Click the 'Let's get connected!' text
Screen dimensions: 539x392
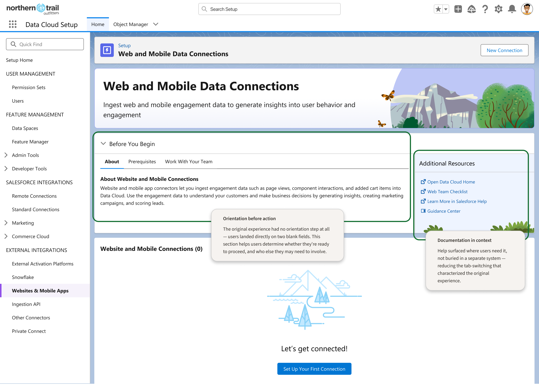[x=314, y=349]
